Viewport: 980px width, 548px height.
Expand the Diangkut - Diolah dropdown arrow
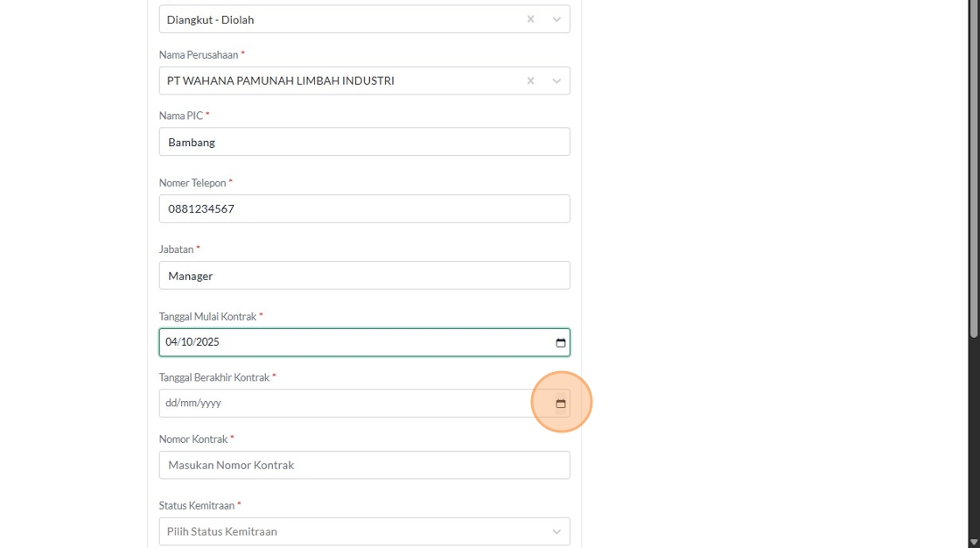coord(556,19)
